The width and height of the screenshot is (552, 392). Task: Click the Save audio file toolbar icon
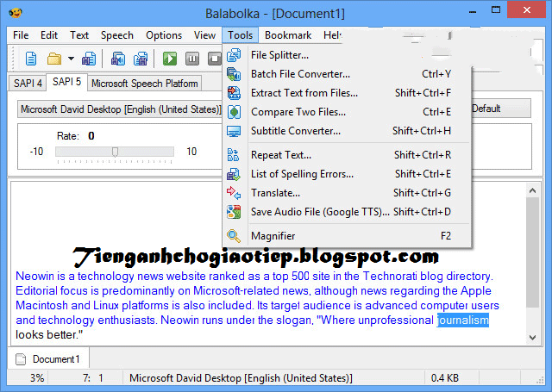coord(118,59)
